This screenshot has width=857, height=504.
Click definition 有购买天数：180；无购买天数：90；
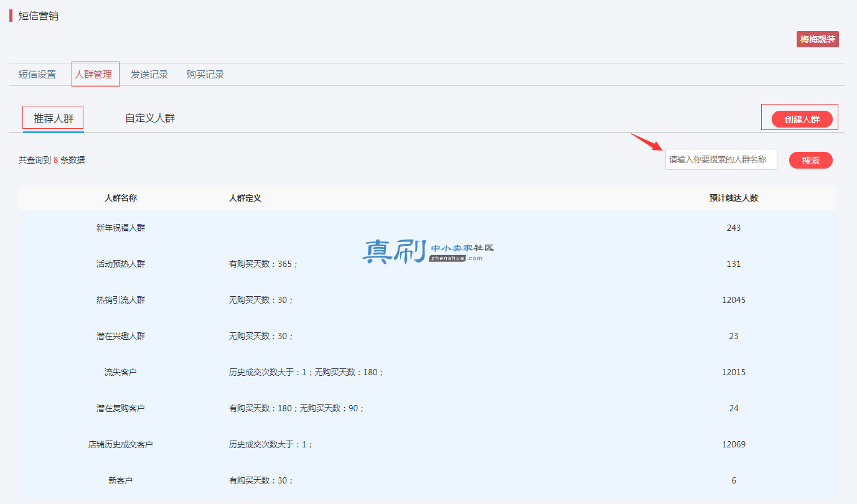tap(297, 408)
